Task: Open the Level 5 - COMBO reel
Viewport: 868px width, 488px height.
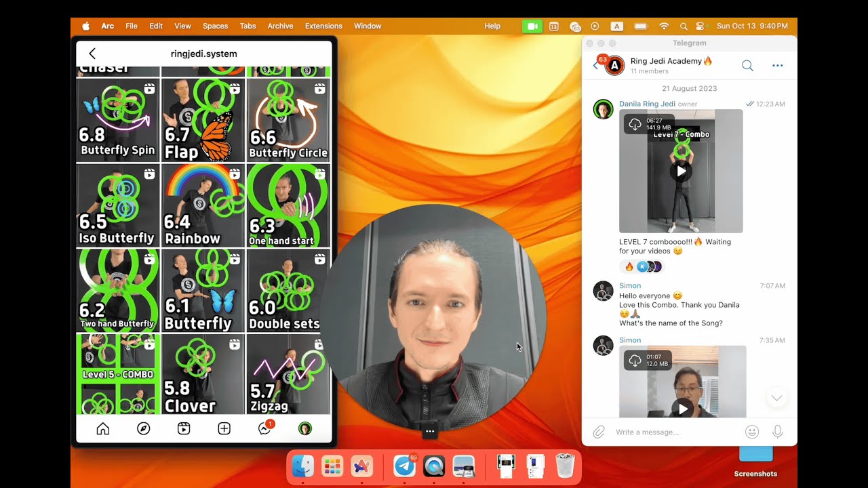Action: point(118,374)
